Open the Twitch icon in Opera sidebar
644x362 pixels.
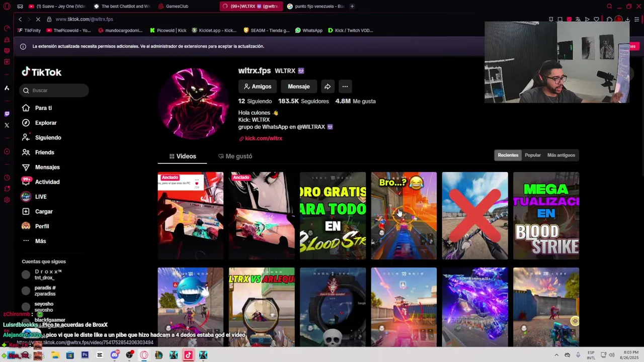coord(7,114)
